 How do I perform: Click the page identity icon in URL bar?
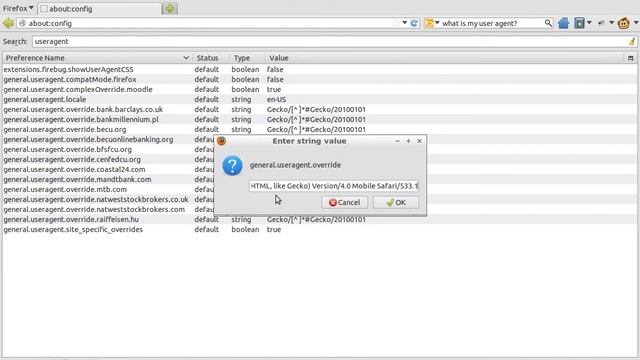coord(22,23)
